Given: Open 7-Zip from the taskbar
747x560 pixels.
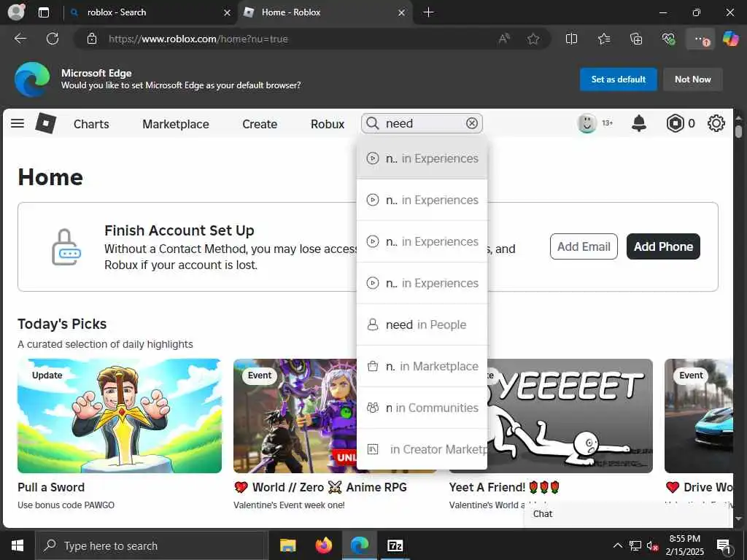Looking at the screenshot, I should 395,545.
